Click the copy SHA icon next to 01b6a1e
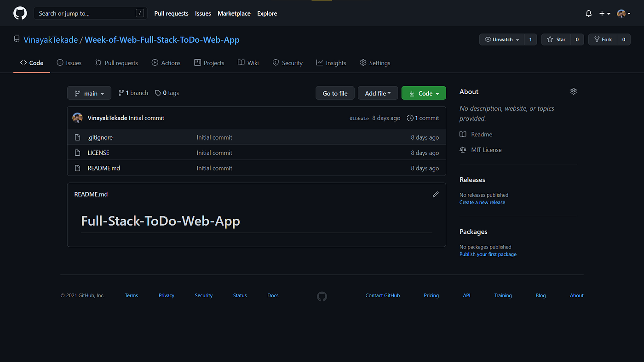Image resolution: width=644 pixels, height=362 pixels. (359, 118)
